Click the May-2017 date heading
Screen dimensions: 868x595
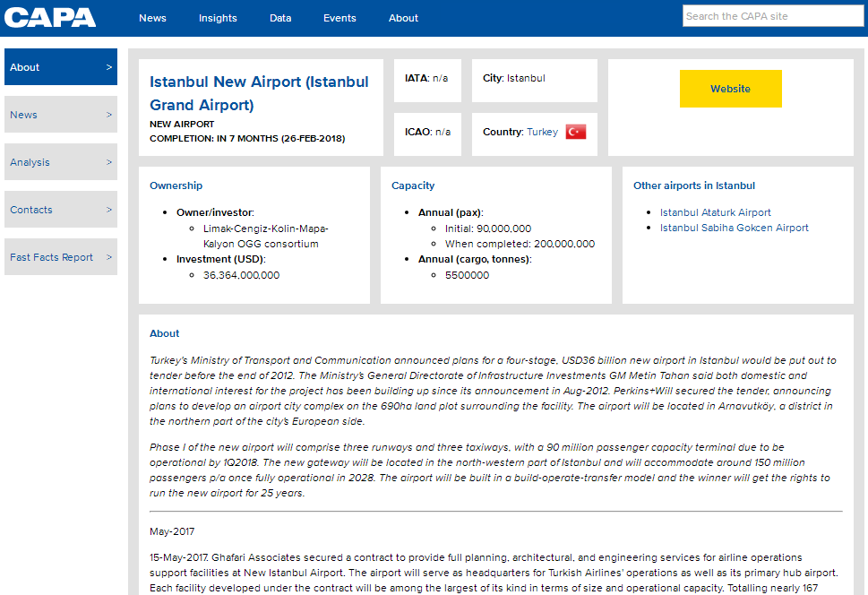pos(172,531)
